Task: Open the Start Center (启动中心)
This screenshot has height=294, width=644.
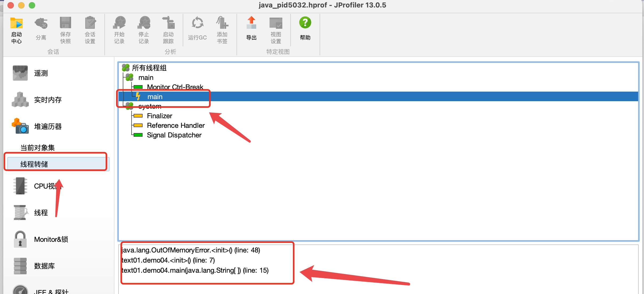Action: (x=17, y=30)
